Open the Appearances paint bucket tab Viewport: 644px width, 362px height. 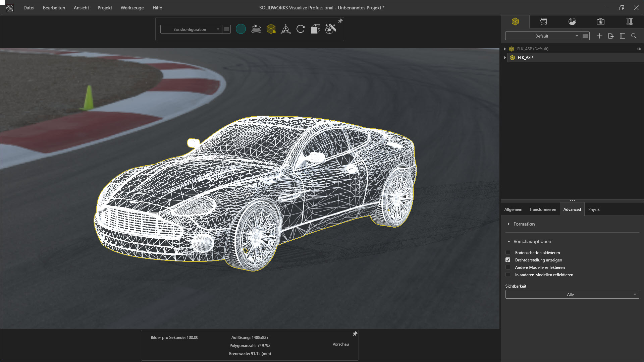click(544, 22)
